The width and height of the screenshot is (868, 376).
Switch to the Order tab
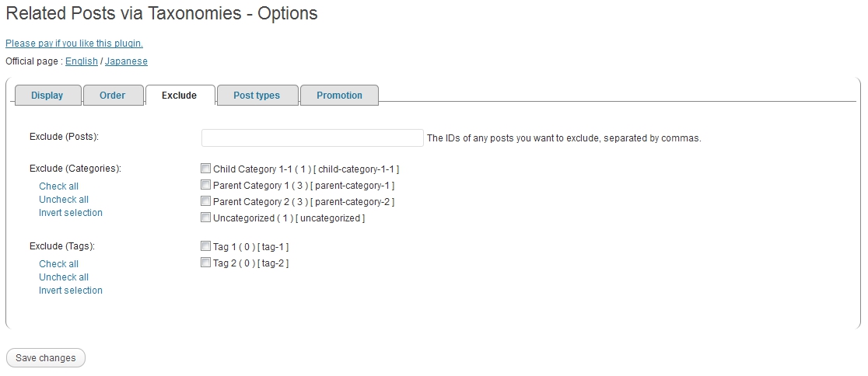tap(112, 96)
